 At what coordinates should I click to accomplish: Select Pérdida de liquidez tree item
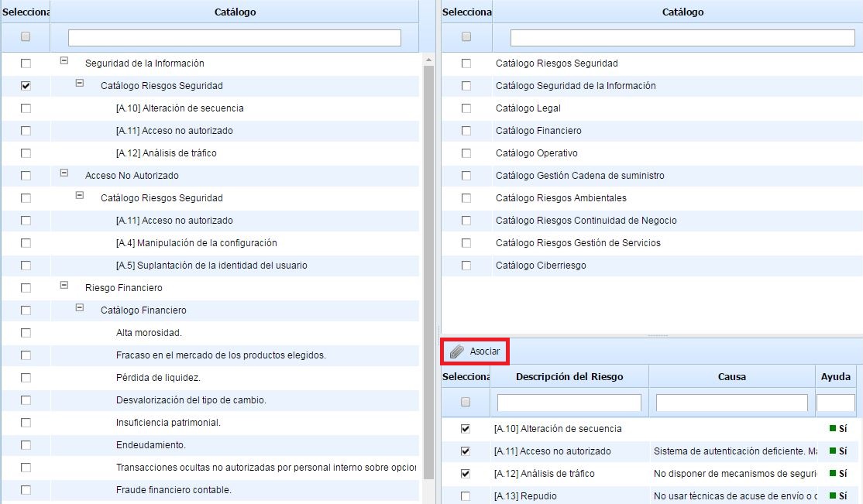click(158, 378)
